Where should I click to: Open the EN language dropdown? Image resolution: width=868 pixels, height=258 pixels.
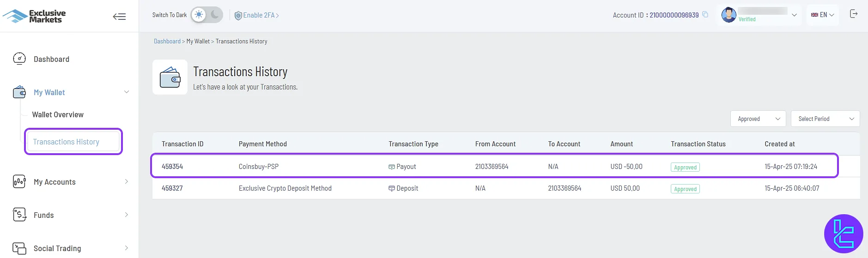823,15
